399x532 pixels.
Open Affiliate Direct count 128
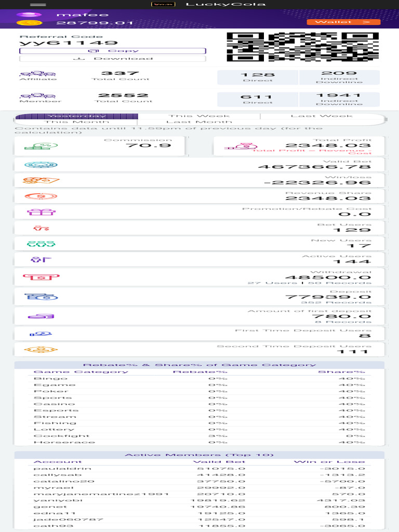pos(258,77)
